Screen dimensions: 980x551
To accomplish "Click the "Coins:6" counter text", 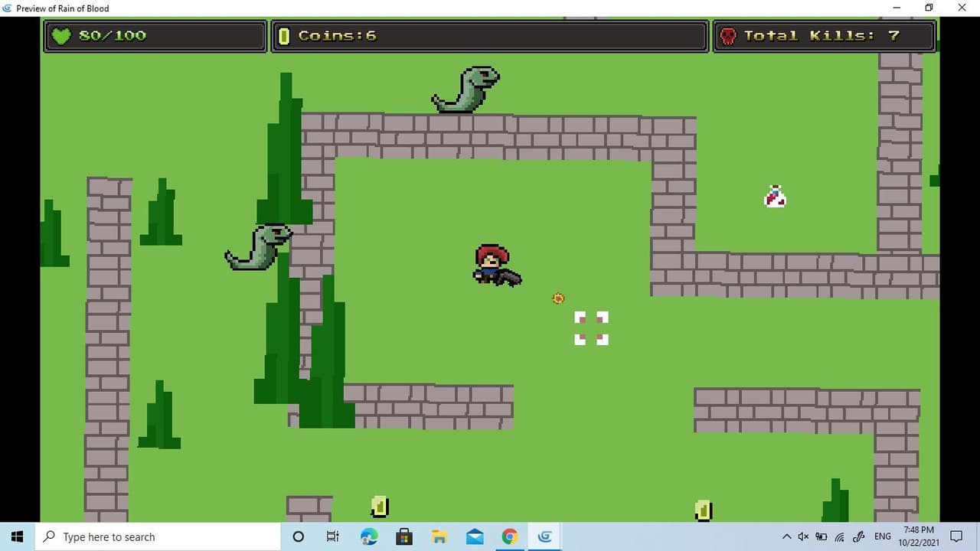I will pyautogui.click(x=337, y=36).
